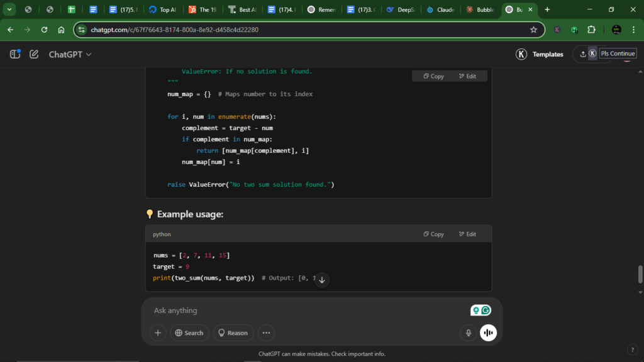
Task: Open the browser extensions puzzle icon
Action: (x=591, y=30)
